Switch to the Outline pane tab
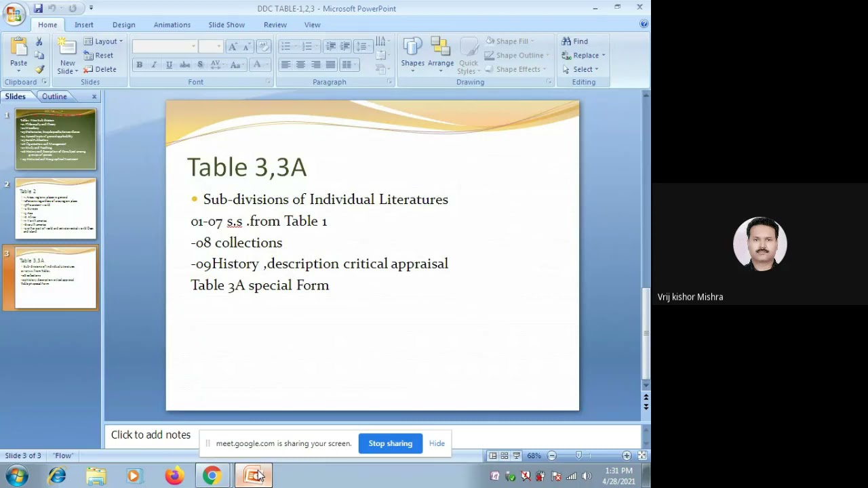Screen dimensions: 868x488 [x=54, y=96]
